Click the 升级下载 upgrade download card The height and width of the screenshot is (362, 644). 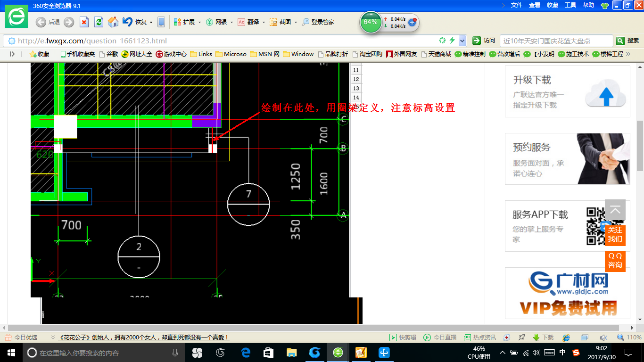[x=568, y=91]
